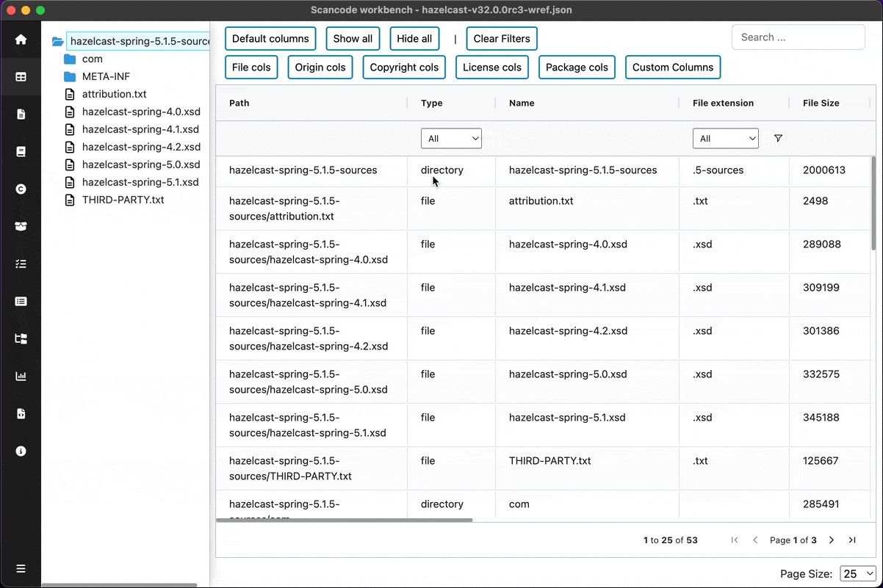Click the Hide all button
The image size is (883, 588).
(414, 39)
